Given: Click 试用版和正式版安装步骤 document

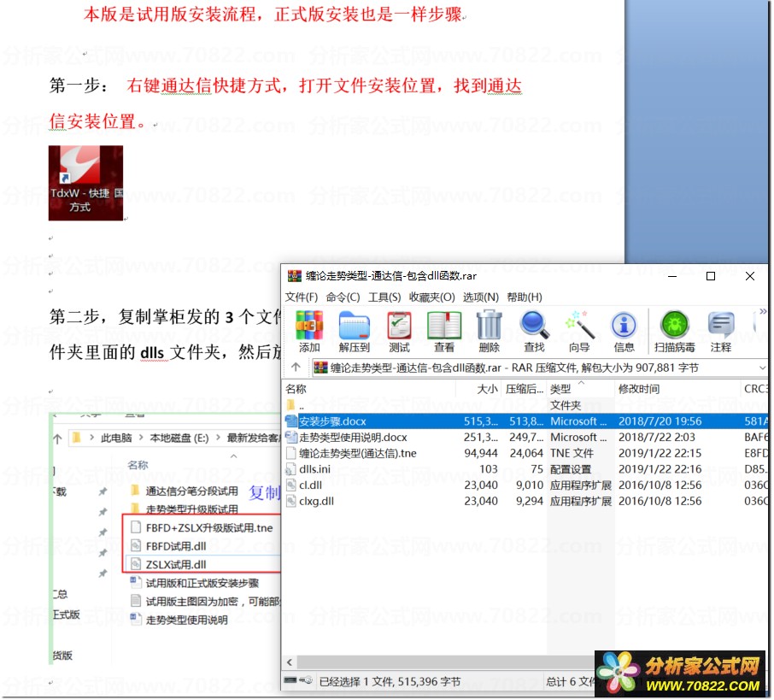Looking at the screenshot, I should coord(195,583).
